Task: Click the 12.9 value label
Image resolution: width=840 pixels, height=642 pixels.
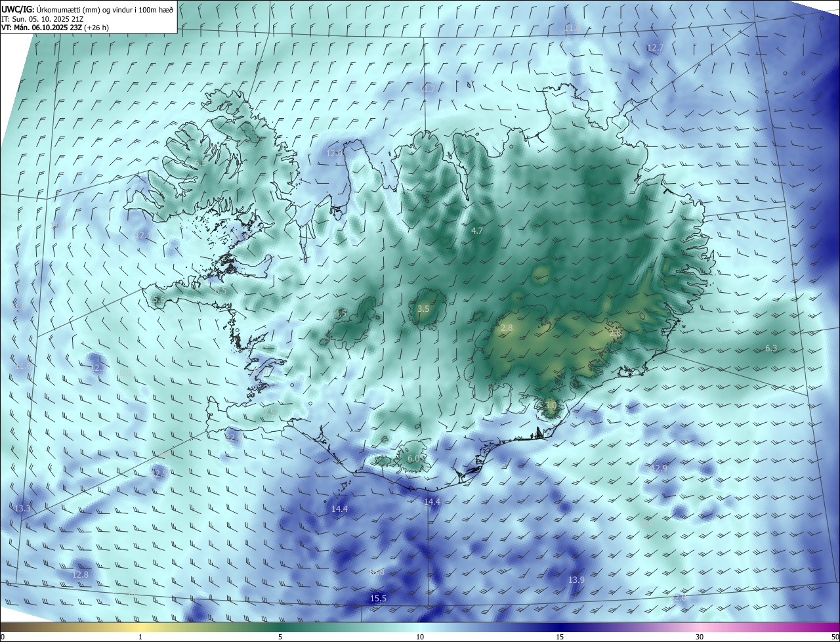Action: pos(660,468)
